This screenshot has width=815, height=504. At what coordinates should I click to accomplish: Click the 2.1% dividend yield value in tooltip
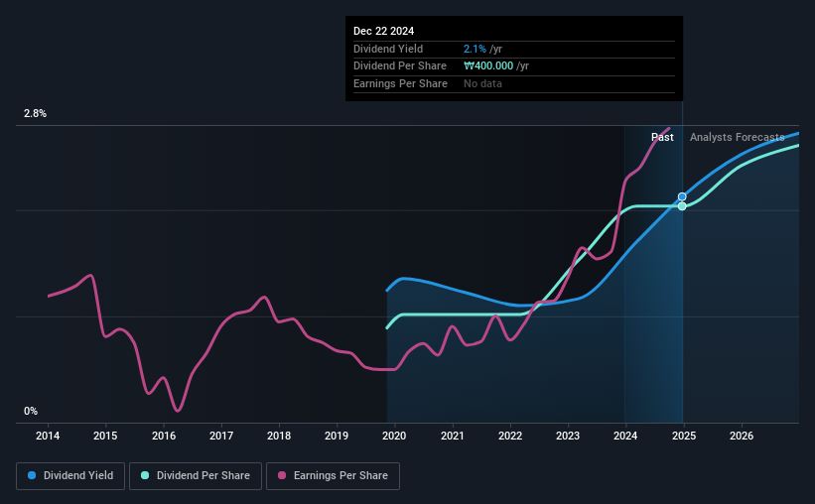(475, 49)
